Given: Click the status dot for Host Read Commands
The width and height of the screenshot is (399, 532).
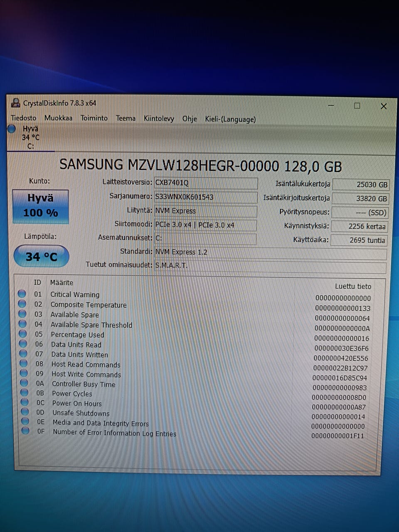Looking at the screenshot, I should [x=24, y=364].
